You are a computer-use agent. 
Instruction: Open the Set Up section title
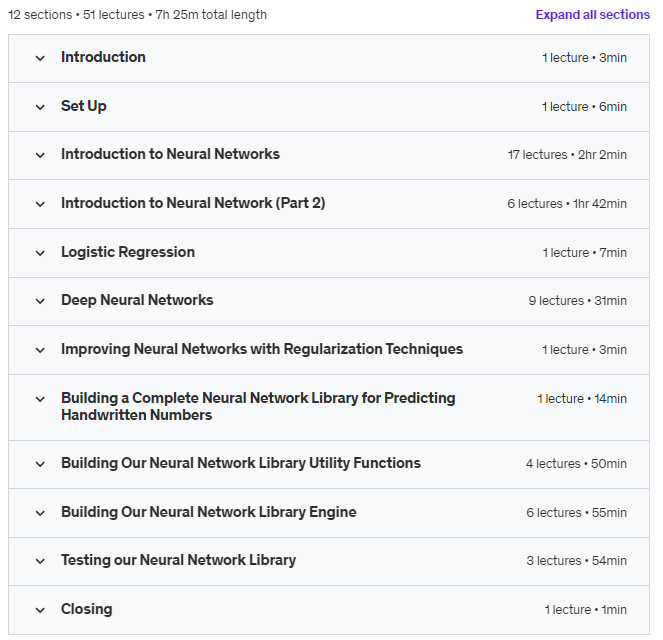[x=84, y=106]
